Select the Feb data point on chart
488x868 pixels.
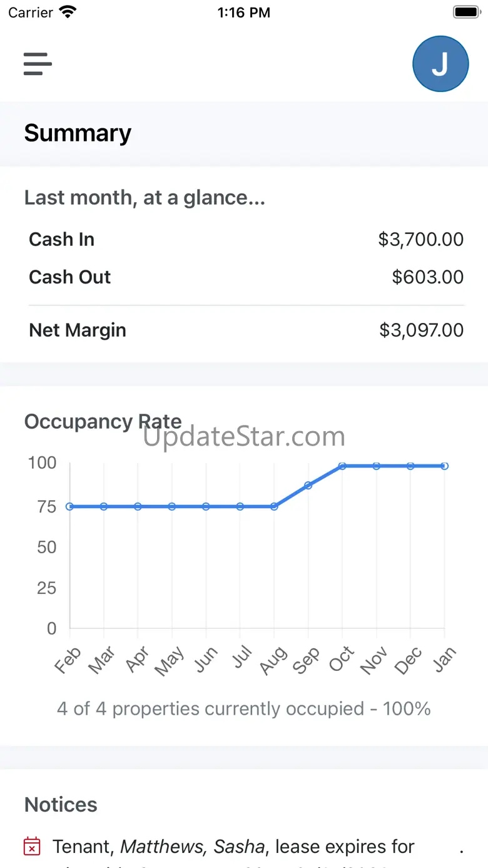click(x=69, y=506)
